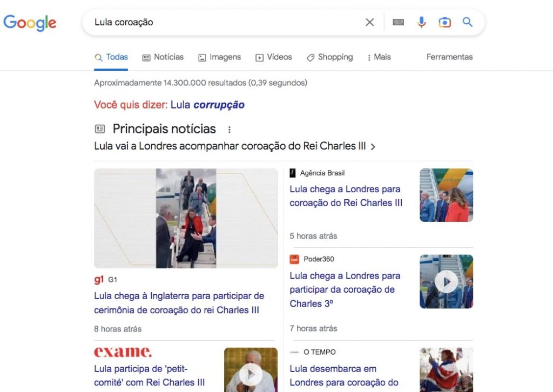The width and height of the screenshot is (553, 392).
Task: Expand the Mais menu in search tabs
Action: pos(379,57)
